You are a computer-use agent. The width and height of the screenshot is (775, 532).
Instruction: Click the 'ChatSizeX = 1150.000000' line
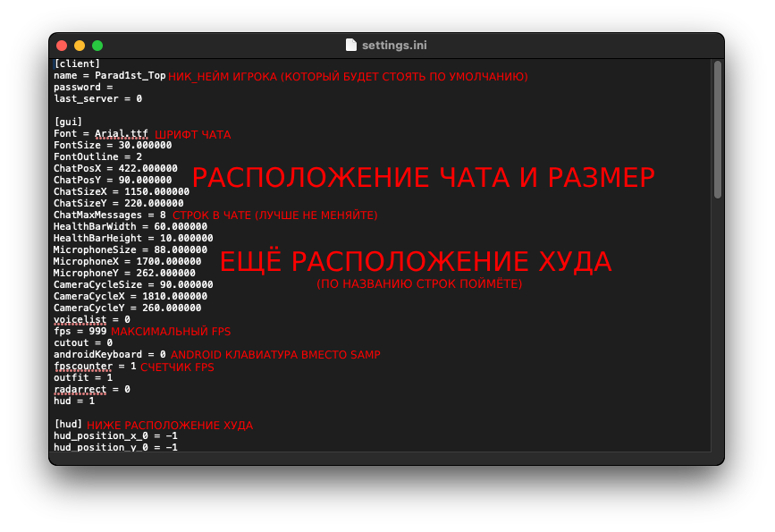122,191
